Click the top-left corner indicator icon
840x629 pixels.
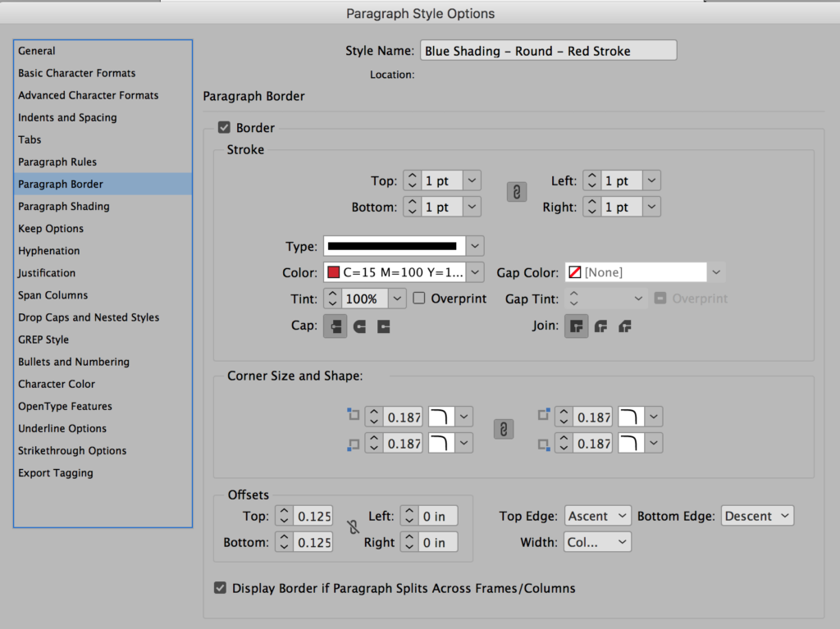click(x=354, y=415)
